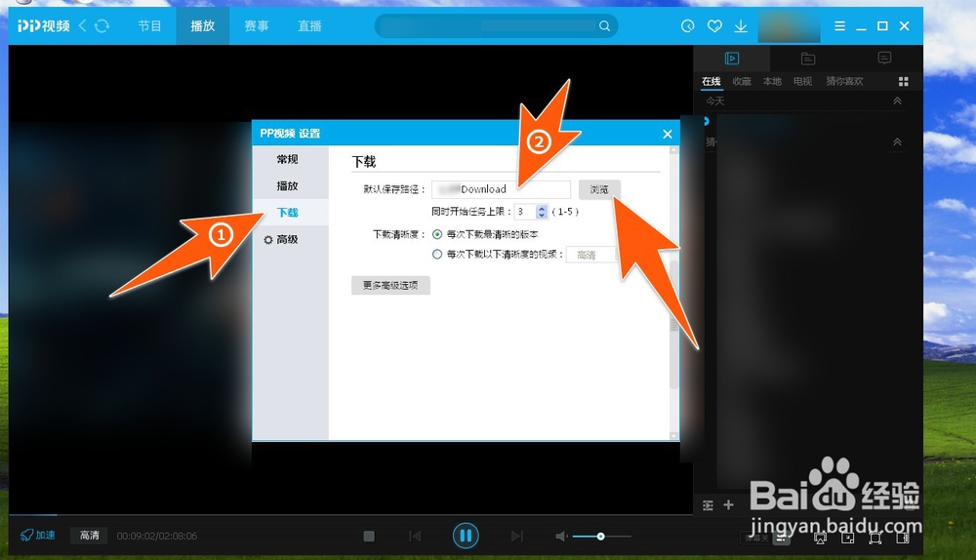Open danmaku settings icon beside 弹幕关
The height and width of the screenshot is (560, 976).
click(782, 539)
